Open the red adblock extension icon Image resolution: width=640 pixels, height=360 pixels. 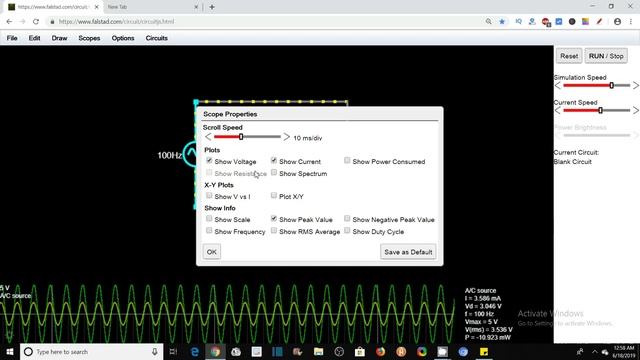(x=546, y=22)
